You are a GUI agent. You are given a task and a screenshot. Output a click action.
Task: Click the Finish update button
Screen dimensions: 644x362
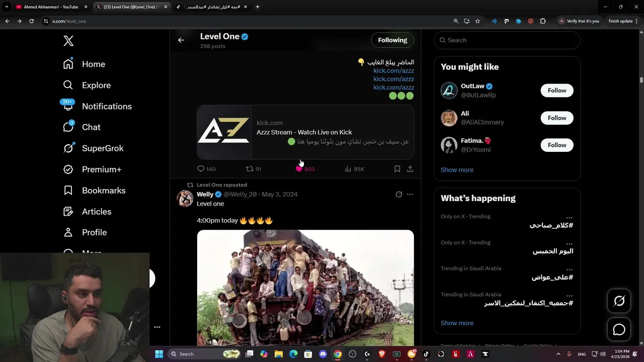point(623,21)
